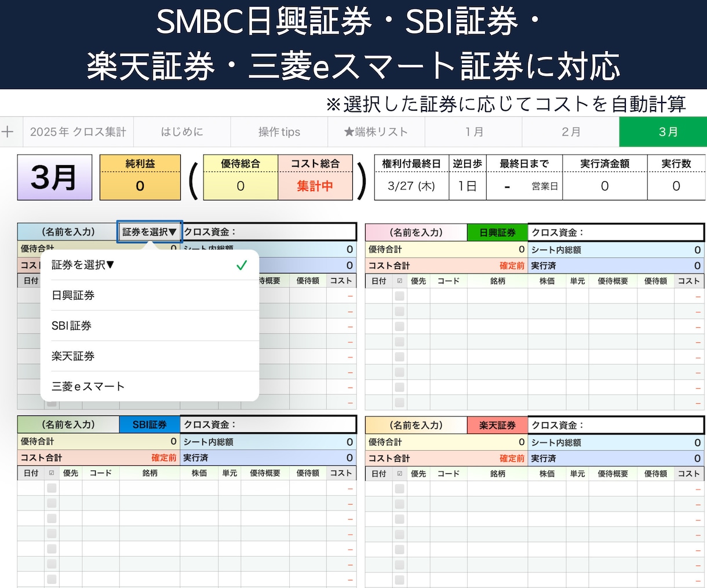707x588 pixels.
Task: Select 確定前 in SBI証券 コスト合計 row
Action: [x=164, y=458]
